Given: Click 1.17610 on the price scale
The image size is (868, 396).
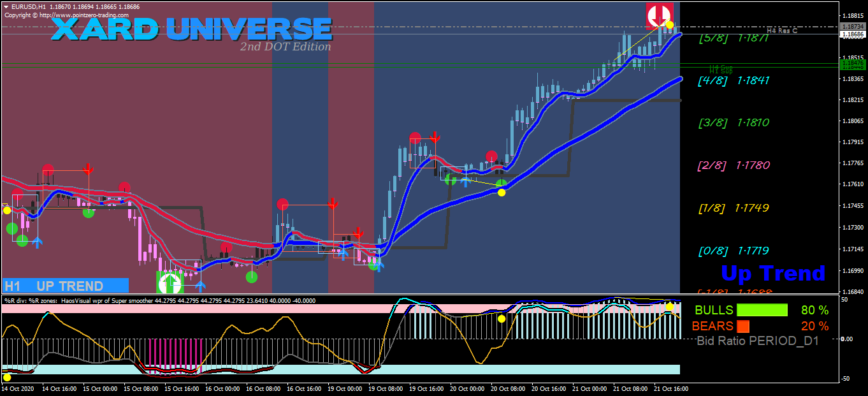Looking at the screenshot, I should pyautogui.click(x=853, y=184).
